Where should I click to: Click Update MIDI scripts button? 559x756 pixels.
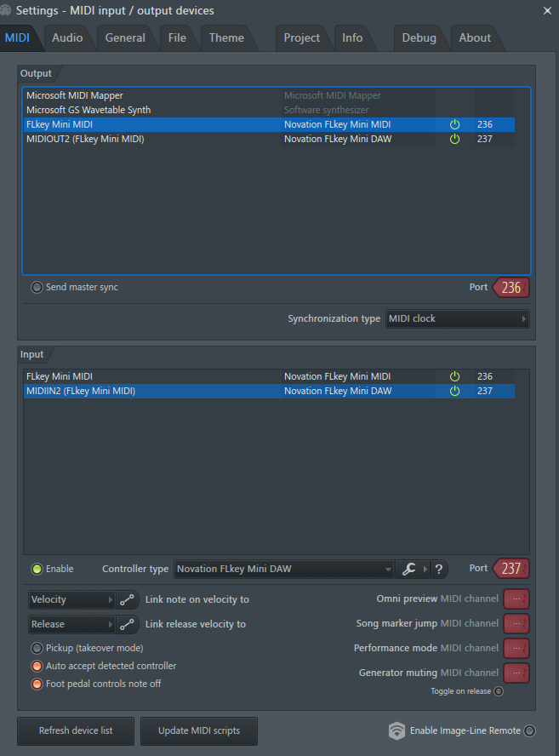(x=199, y=731)
